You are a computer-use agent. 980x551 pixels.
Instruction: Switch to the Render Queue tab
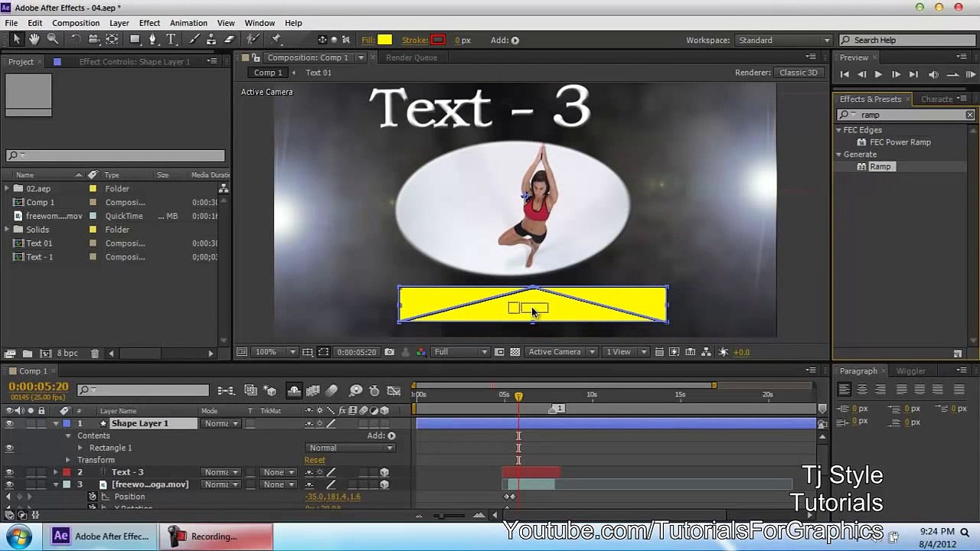click(x=412, y=57)
